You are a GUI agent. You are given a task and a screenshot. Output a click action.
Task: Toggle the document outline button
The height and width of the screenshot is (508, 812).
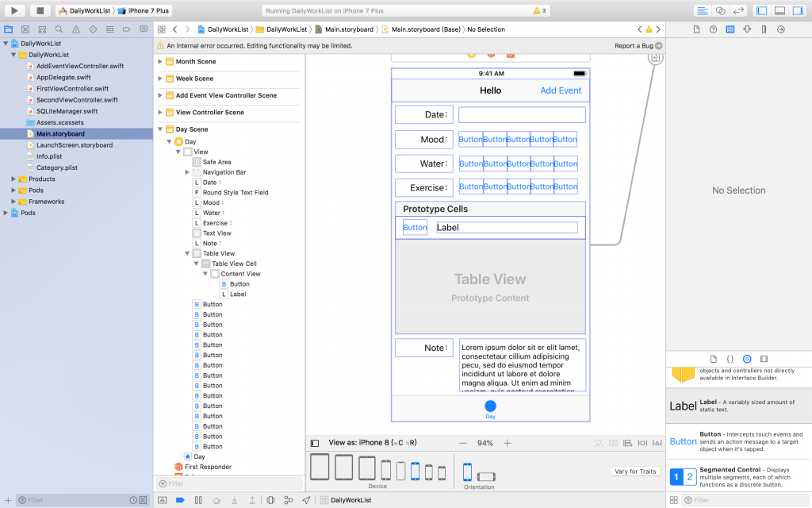(x=314, y=443)
